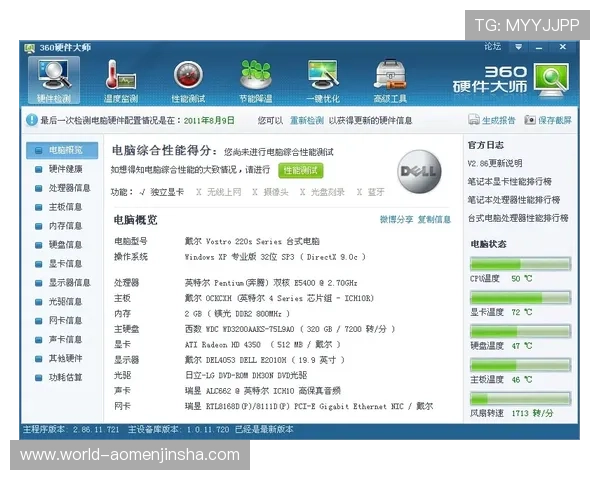
Task: Select 硬盘信息 in the sidebar
Action: pyautogui.click(x=65, y=244)
